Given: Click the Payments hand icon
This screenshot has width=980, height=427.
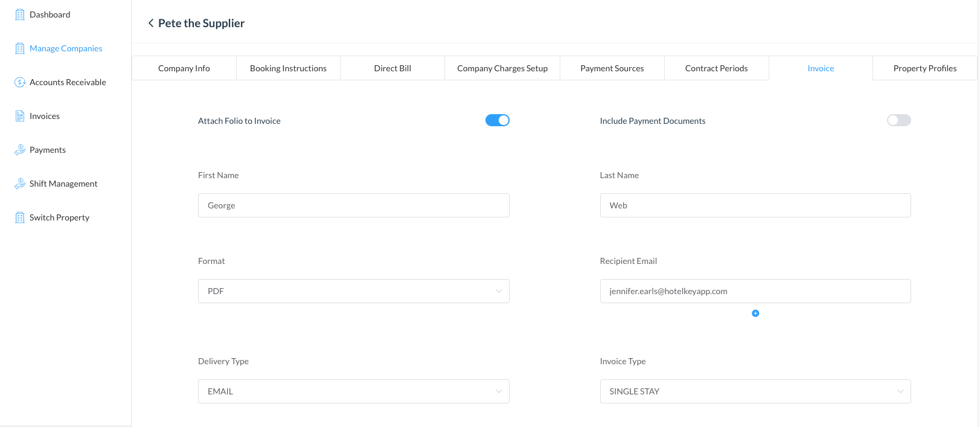Looking at the screenshot, I should point(20,150).
